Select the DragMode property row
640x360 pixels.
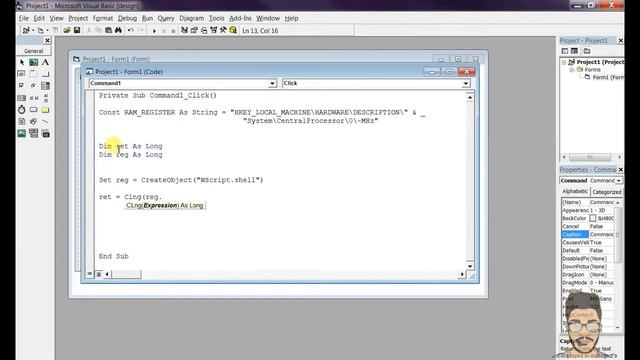coord(588,283)
